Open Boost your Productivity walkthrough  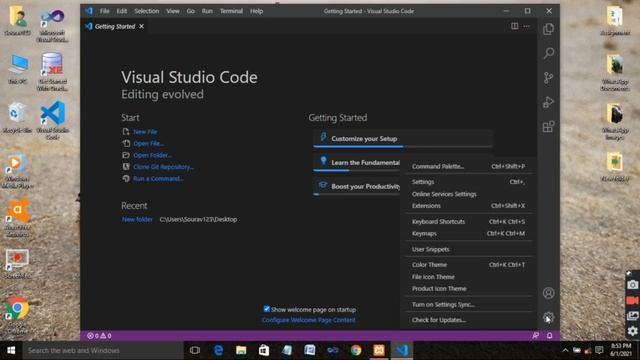[x=357, y=186]
